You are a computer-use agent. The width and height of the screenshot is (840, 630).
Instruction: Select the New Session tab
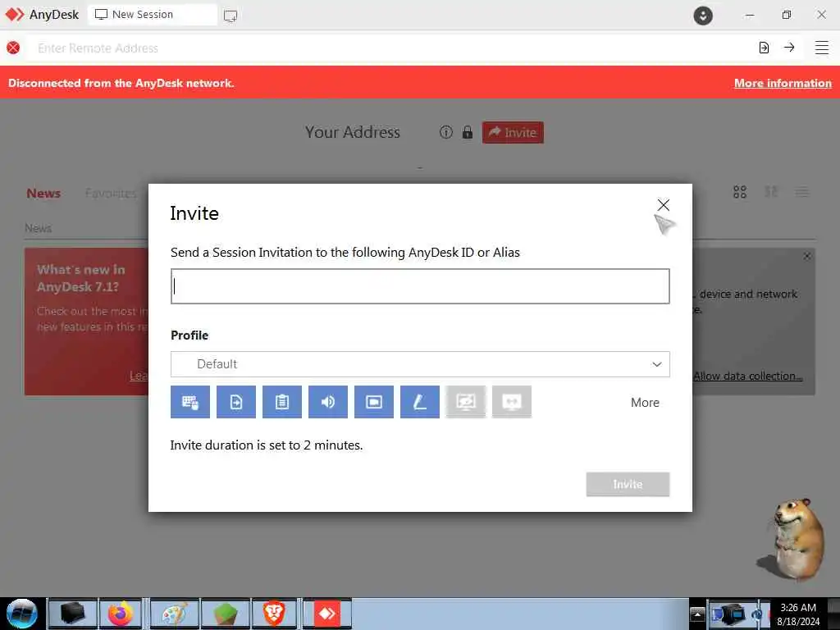tap(152, 15)
